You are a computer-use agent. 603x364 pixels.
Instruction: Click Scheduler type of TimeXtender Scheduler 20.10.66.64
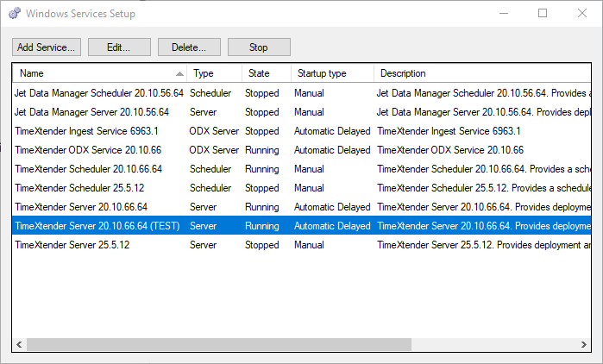210,169
